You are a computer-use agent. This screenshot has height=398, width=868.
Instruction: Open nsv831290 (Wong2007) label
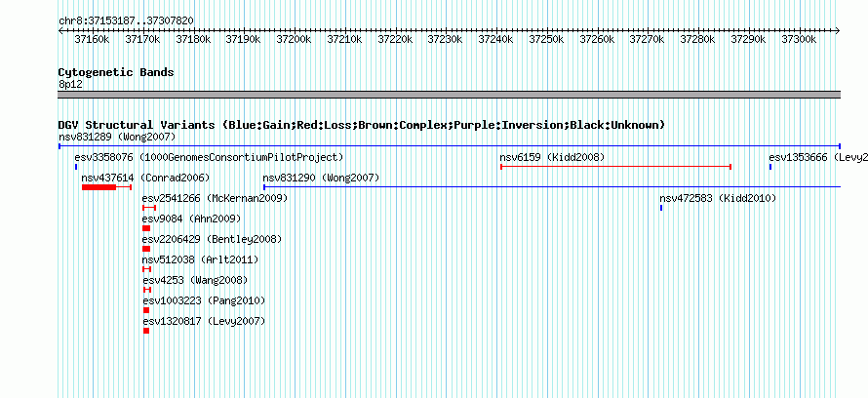321,178
